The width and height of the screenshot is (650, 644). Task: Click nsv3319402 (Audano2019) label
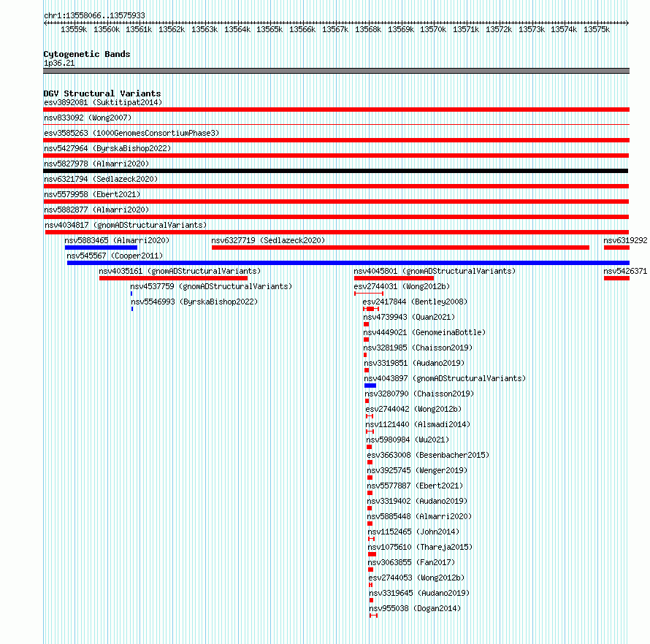(417, 501)
